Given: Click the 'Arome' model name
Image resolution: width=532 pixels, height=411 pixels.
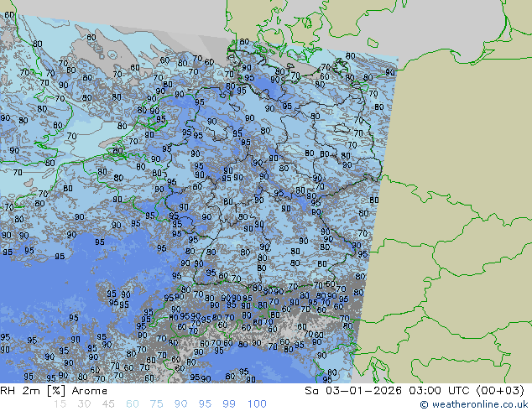Looking at the screenshot, I should point(90,391).
